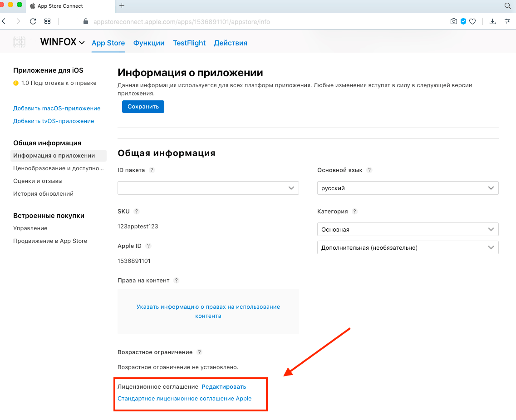Click the snapshot camera icon
The height and width of the screenshot is (420, 516).
[x=453, y=21]
